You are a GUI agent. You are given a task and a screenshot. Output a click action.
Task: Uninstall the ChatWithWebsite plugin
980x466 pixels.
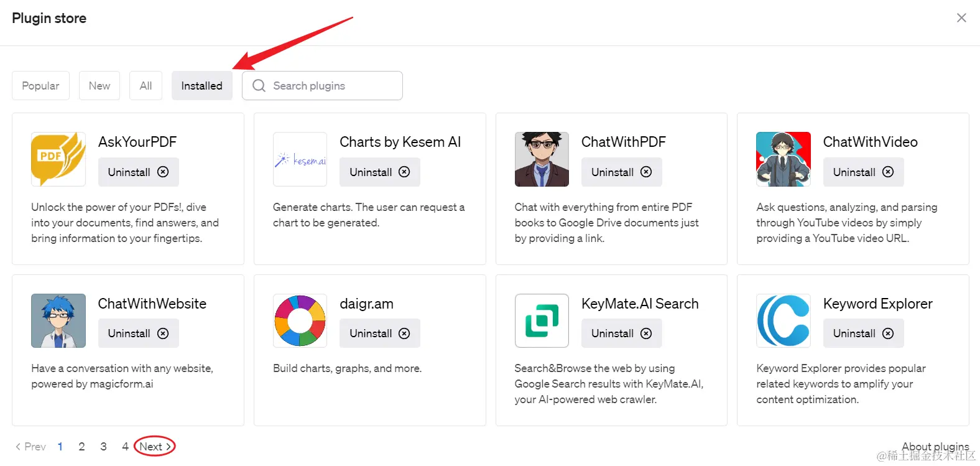[x=138, y=333]
